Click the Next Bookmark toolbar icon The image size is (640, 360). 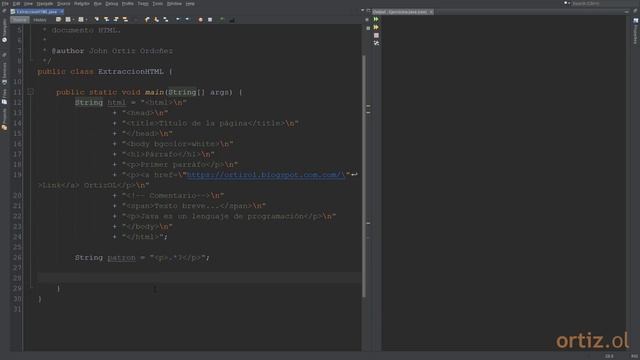[157, 20]
